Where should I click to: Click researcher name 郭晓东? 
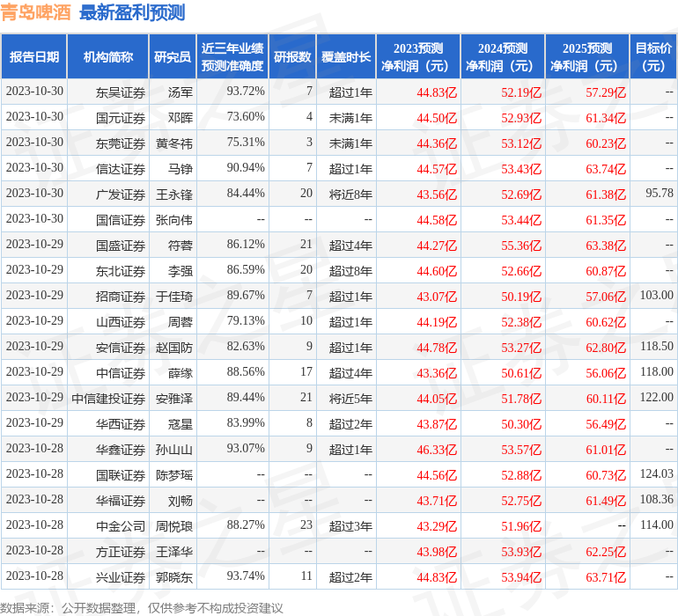pos(174,577)
